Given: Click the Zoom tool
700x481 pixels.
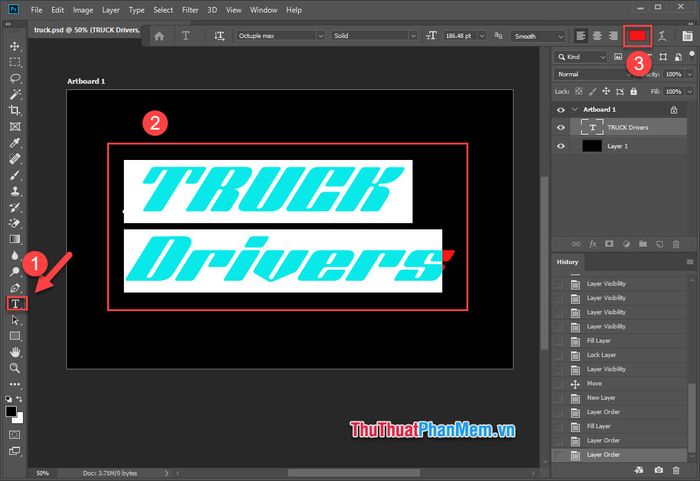Looking at the screenshot, I should 15,368.
